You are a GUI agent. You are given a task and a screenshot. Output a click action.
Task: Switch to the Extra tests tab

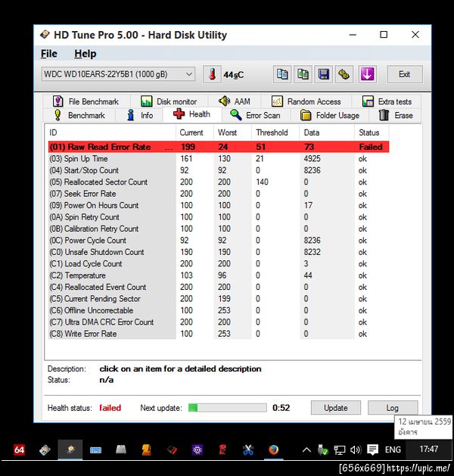point(387,101)
